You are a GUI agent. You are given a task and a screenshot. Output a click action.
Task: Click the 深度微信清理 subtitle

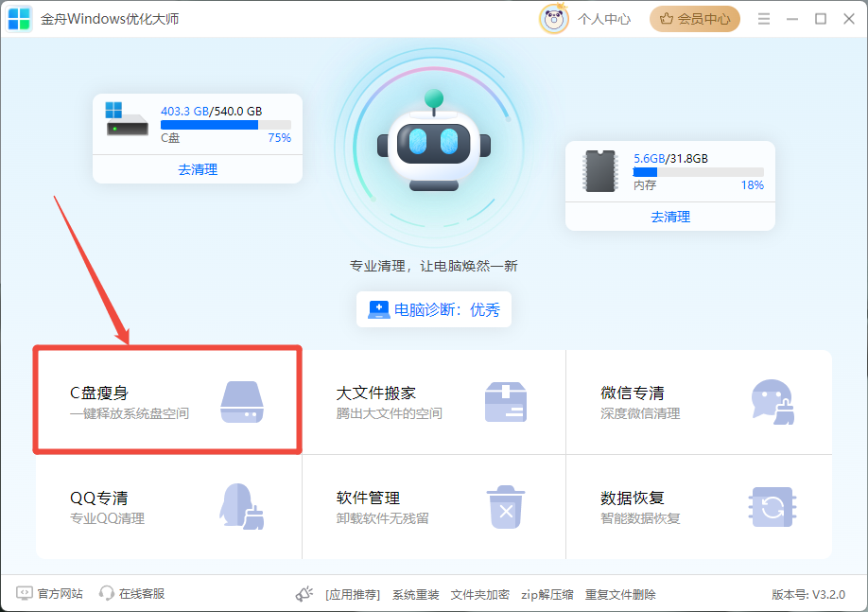point(640,413)
